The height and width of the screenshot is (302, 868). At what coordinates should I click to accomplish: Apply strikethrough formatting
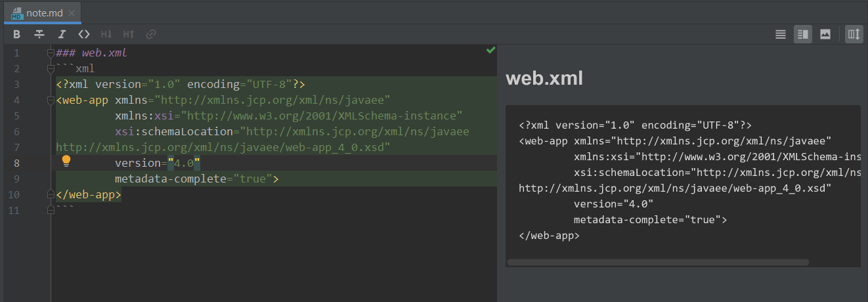point(39,34)
